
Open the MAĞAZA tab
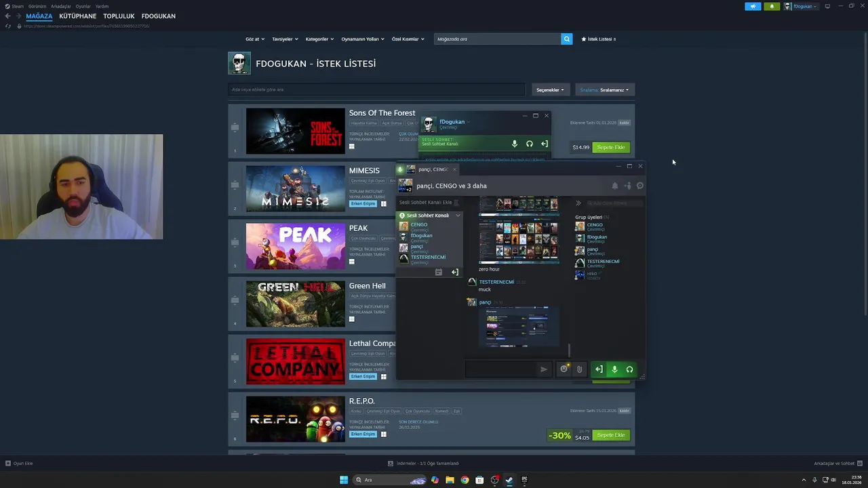coord(39,16)
